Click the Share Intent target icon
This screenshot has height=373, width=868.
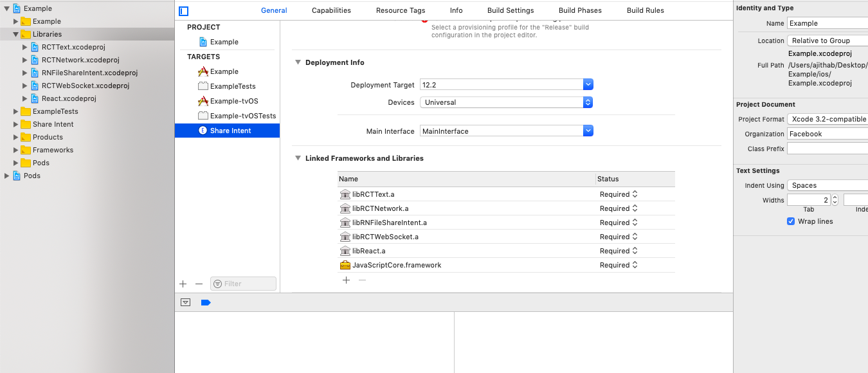click(x=203, y=131)
